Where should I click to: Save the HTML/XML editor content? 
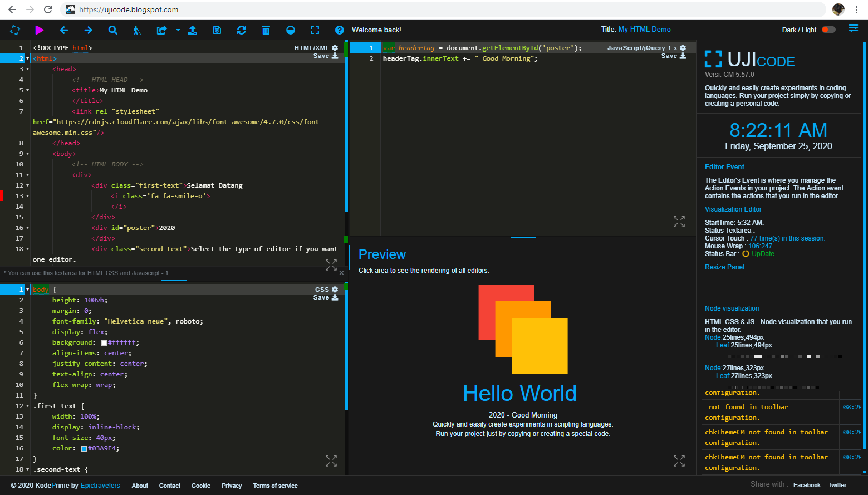pos(326,56)
